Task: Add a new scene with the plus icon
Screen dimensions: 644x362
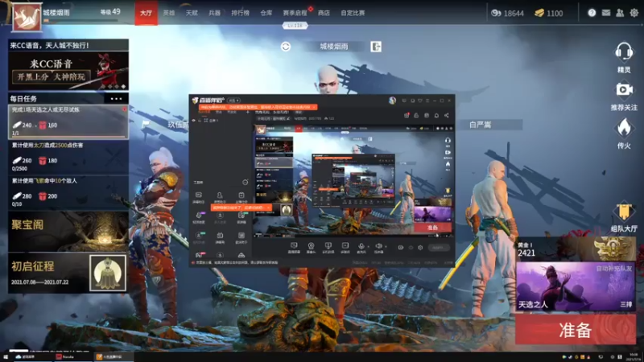Action: pos(248,112)
